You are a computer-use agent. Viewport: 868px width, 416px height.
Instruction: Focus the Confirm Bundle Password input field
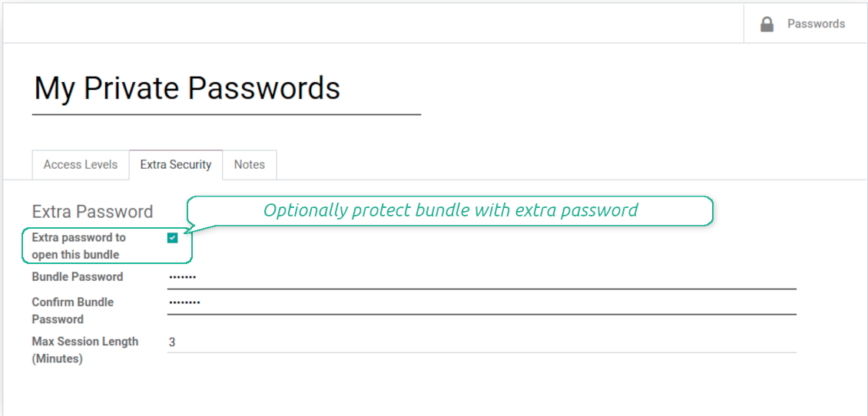click(481, 302)
